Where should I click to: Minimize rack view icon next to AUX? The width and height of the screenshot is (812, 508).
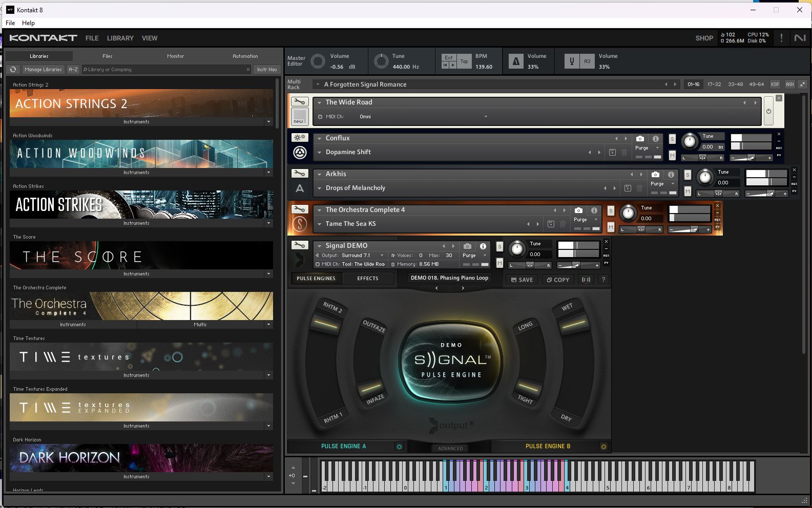802,84
